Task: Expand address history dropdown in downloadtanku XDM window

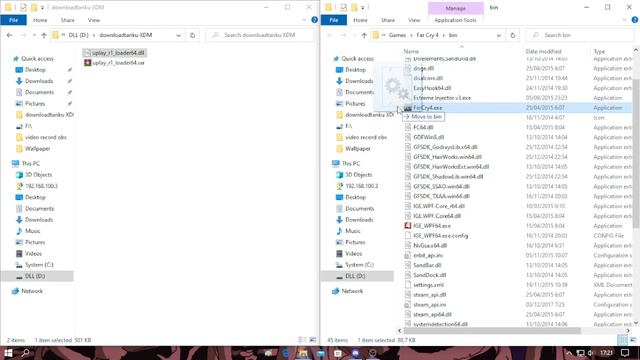Action: coord(178,36)
